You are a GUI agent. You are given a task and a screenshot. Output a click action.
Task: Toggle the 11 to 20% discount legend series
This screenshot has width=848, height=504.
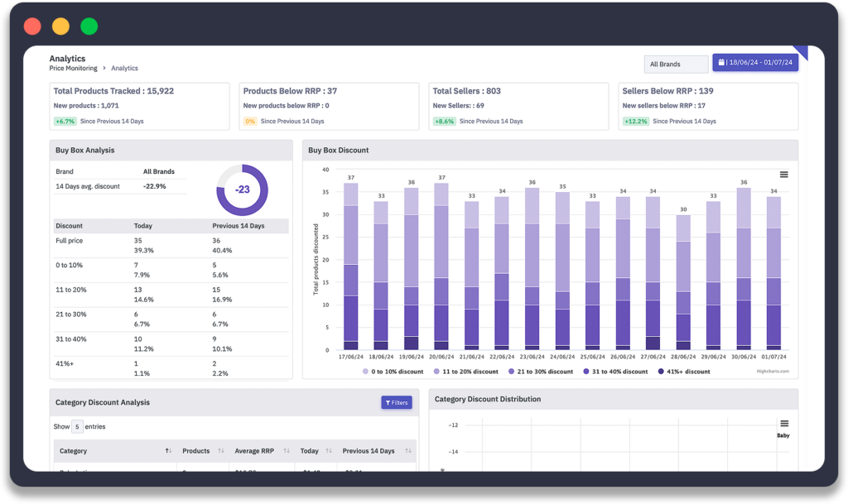click(x=466, y=372)
